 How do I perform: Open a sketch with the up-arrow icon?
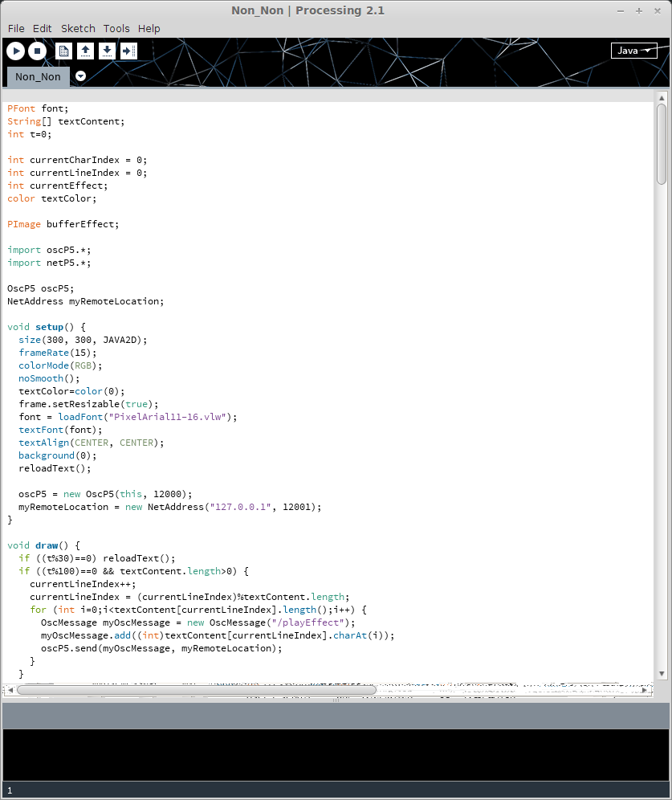85,51
